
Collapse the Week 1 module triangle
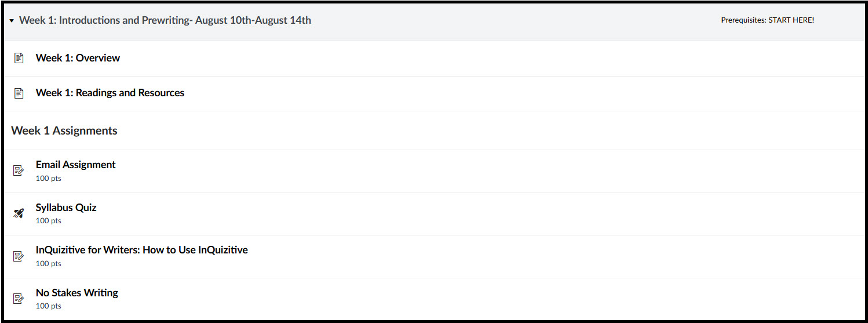[x=12, y=21]
